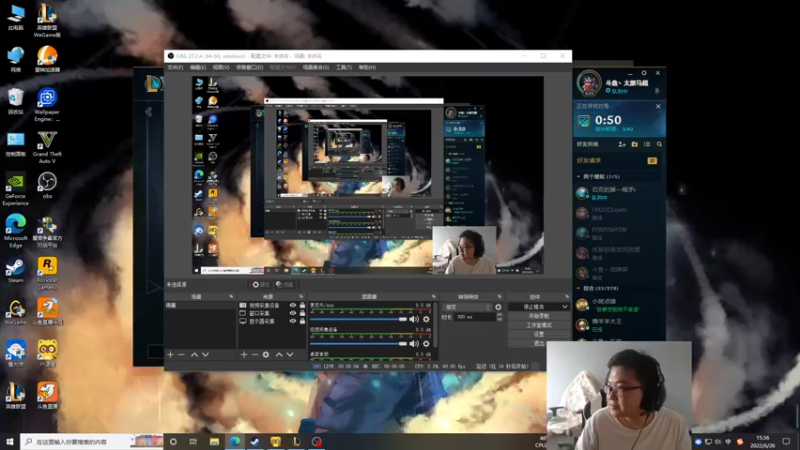Open the friend requests badge in LoL client

coord(652,161)
